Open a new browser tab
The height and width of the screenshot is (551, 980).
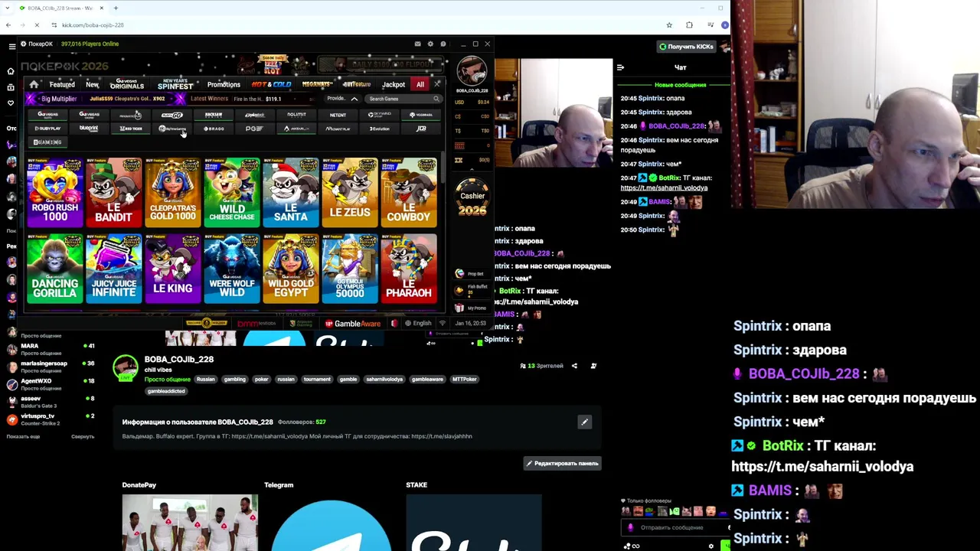tap(116, 8)
